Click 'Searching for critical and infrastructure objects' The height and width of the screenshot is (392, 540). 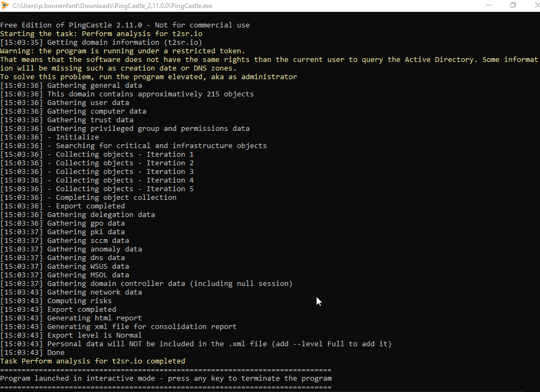point(134,146)
